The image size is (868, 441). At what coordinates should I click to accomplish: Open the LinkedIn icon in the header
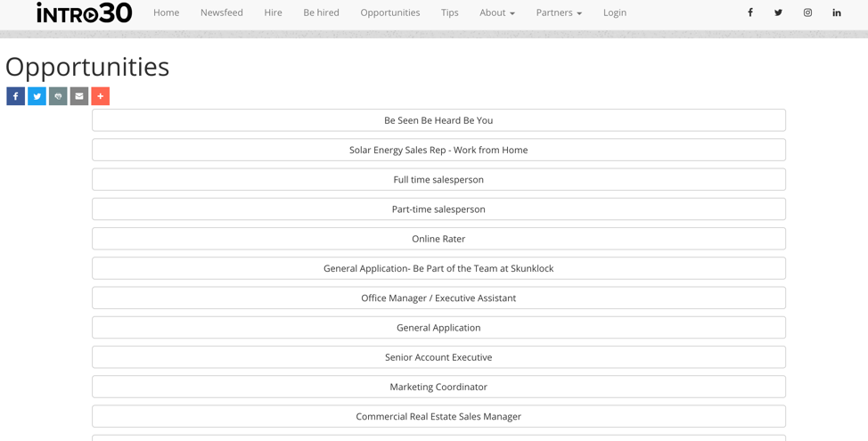point(837,12)
